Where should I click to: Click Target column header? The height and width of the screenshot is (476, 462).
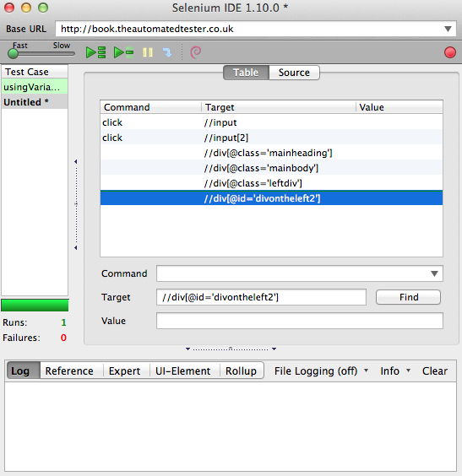click(x=279, y=107)
